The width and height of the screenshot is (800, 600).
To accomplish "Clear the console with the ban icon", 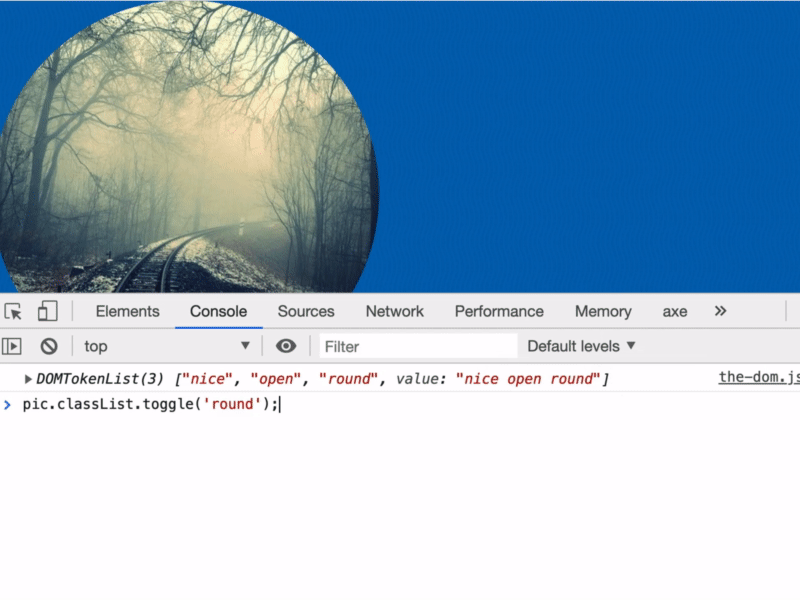I will click(x=48, y=346).
